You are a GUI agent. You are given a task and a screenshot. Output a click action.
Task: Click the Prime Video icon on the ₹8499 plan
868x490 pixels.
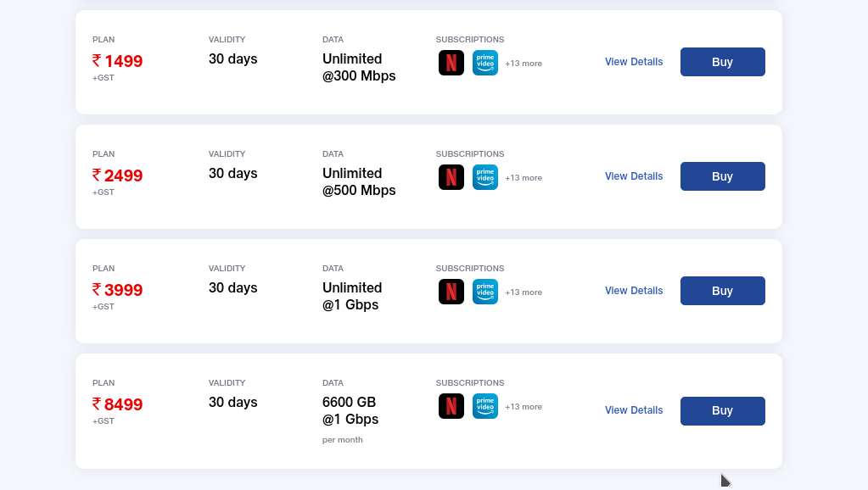485,406
